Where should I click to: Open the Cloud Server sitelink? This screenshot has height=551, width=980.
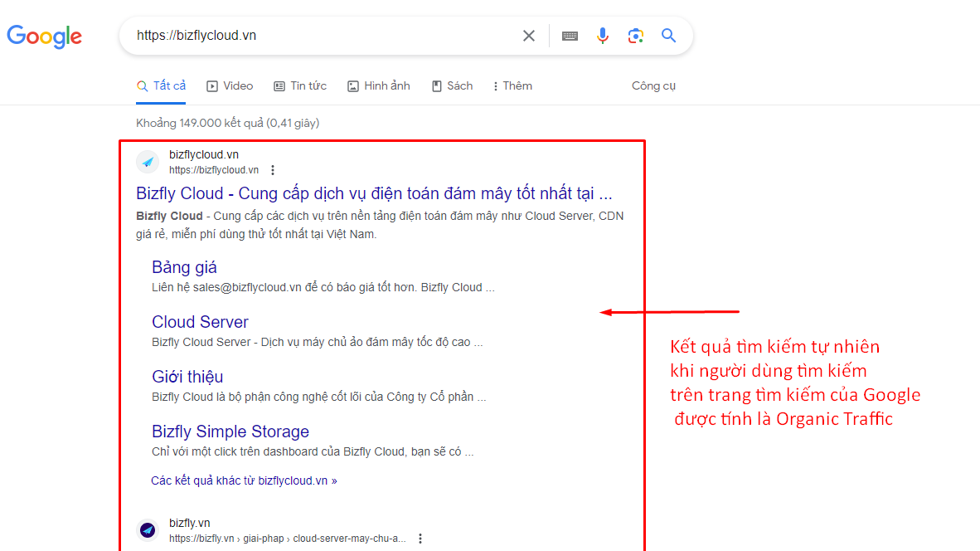pyautogui.click(x=200, y=321)
